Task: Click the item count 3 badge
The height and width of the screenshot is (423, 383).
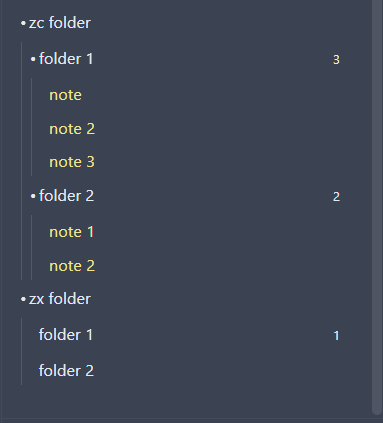Action: click(336, 60)
